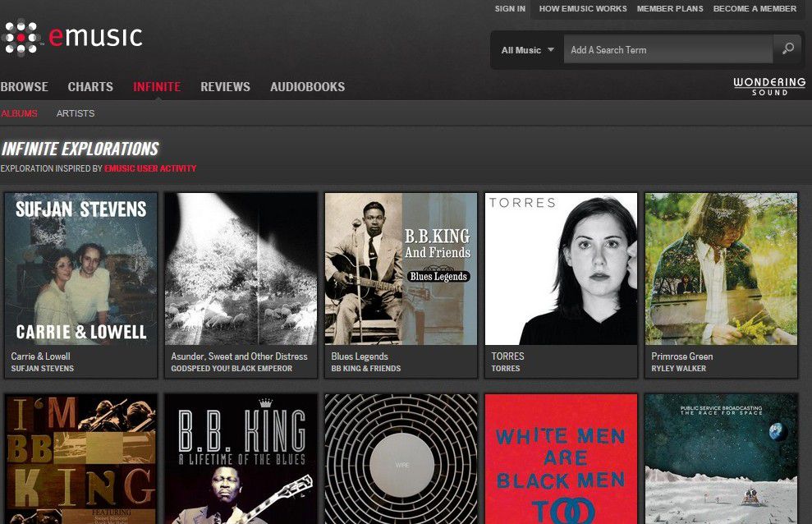Click the Sign In link
Screen dimensions: 812x524
510,8
